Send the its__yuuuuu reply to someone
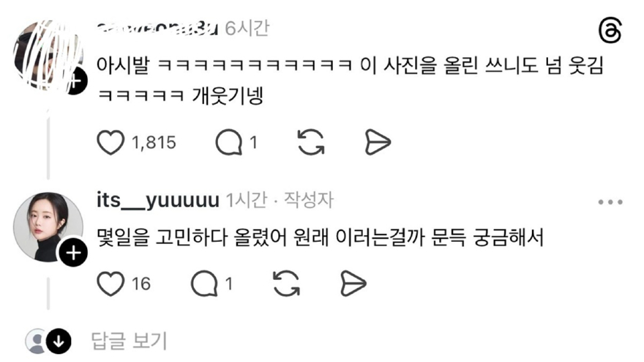 click(x=353, y=284)
